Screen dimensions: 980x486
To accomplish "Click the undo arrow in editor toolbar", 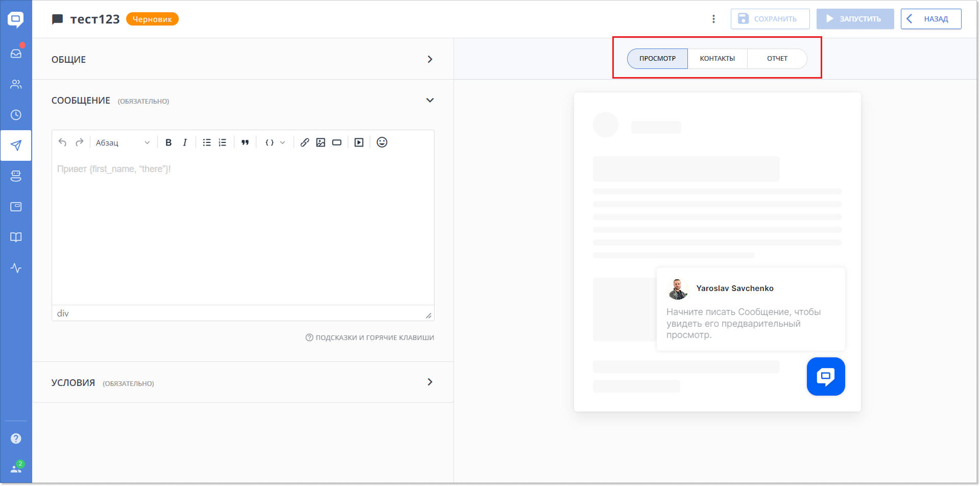I will 62,142.
